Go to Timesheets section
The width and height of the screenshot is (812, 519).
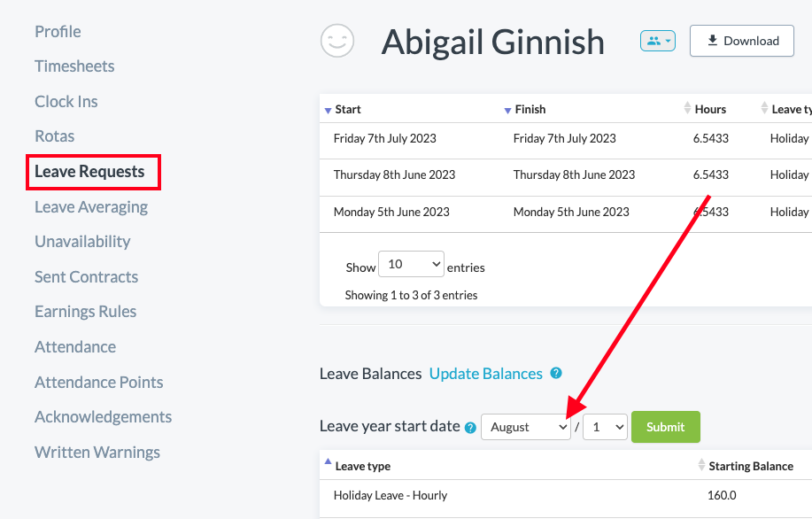[74, 66]
